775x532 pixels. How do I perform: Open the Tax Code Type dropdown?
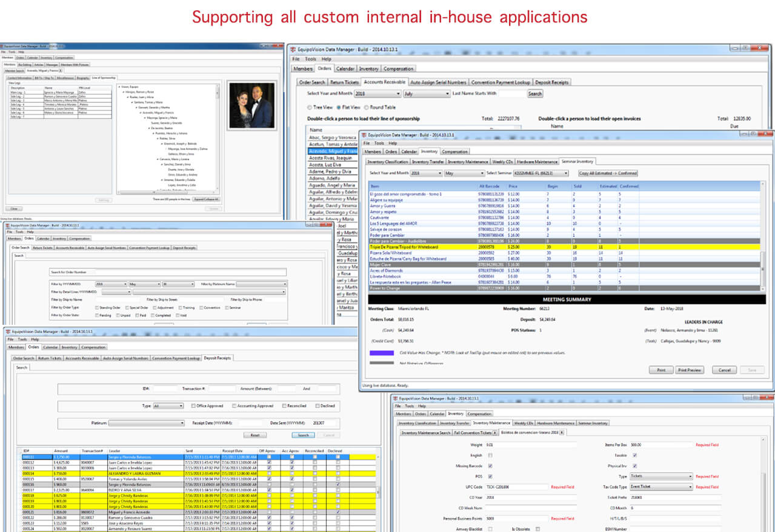pos(661,487)
